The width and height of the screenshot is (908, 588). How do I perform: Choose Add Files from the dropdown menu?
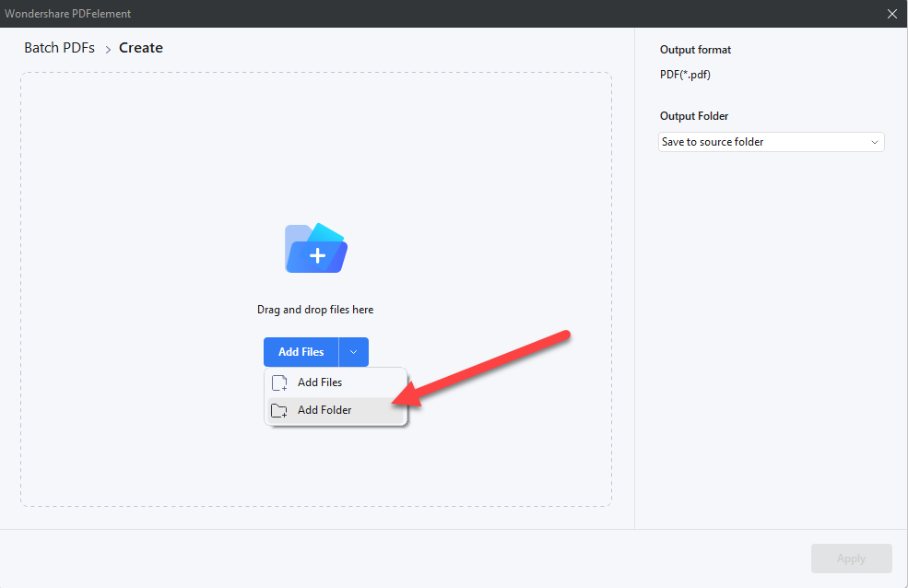[x=320, y=382]
